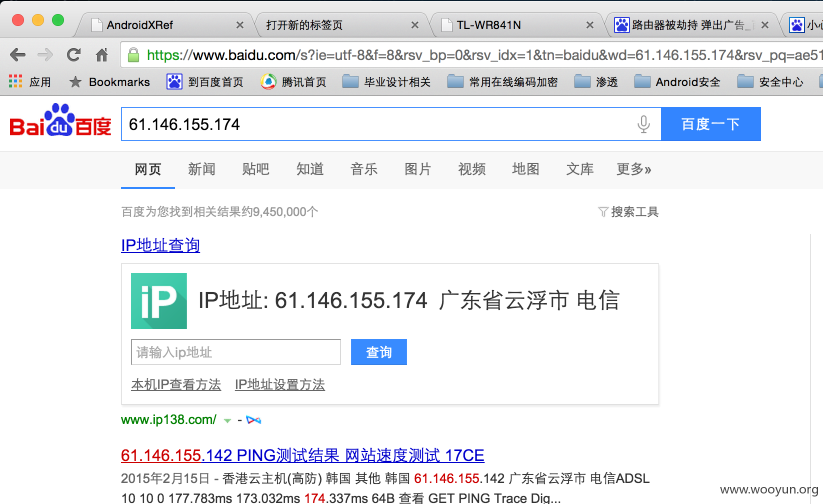Screen dimensions: 823x504
Task: Switch to the 打开新的标签页 tab
Action: (x=340, y=25)
